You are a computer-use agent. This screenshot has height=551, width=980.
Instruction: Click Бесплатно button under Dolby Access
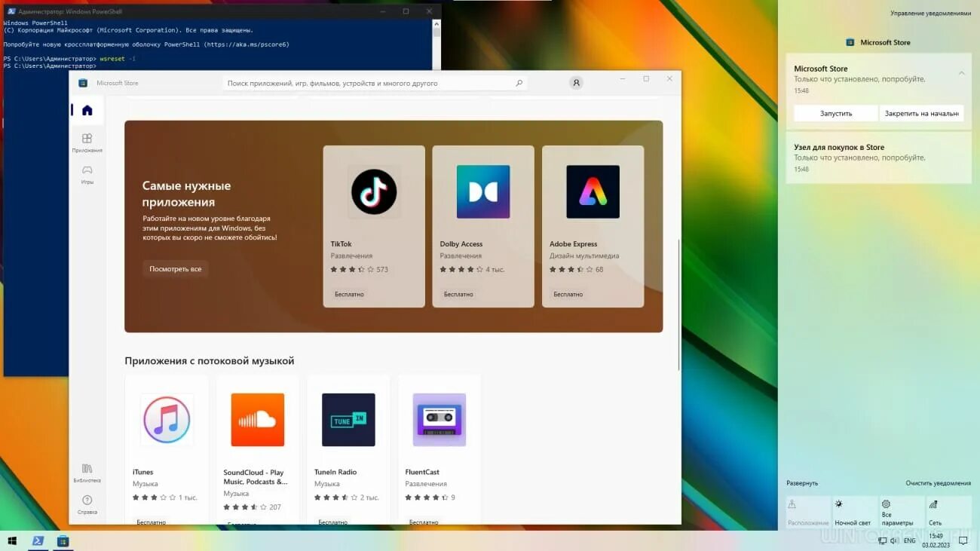[458, 294]
